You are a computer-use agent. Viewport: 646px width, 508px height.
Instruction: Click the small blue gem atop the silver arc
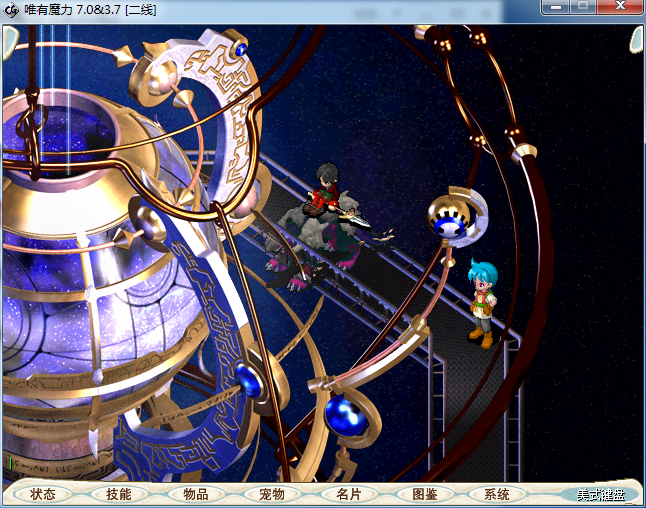pyautogui.click(x=240, y=48)
